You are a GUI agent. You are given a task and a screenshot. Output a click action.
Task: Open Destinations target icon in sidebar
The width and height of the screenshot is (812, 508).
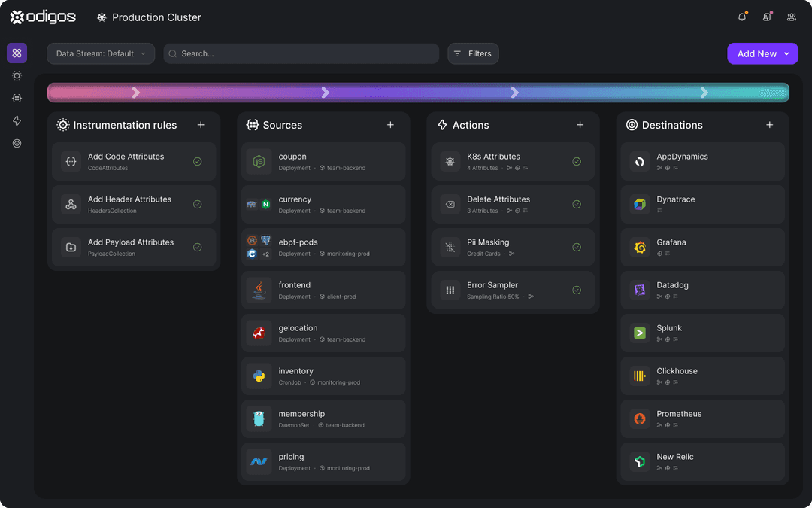[17, 144]
